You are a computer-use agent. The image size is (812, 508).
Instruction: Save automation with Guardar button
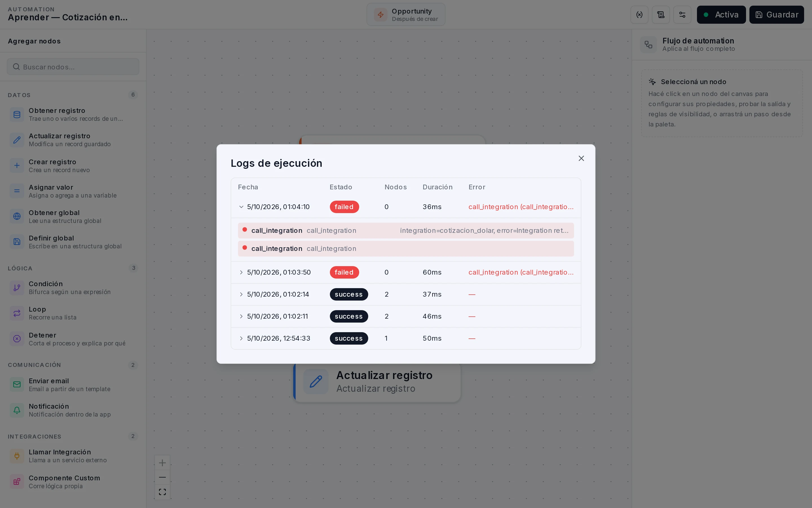(776, 14)
